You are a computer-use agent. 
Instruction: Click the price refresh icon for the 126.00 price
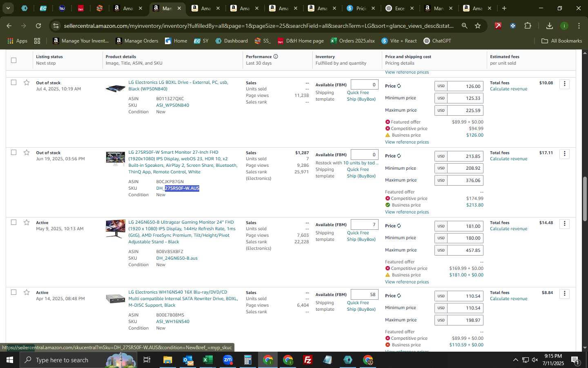point(399,86)
